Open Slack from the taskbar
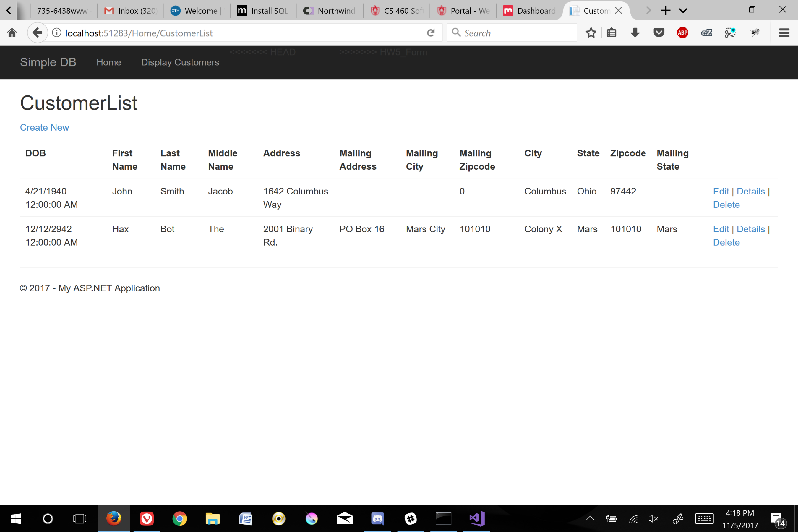 tap(411, 518)
